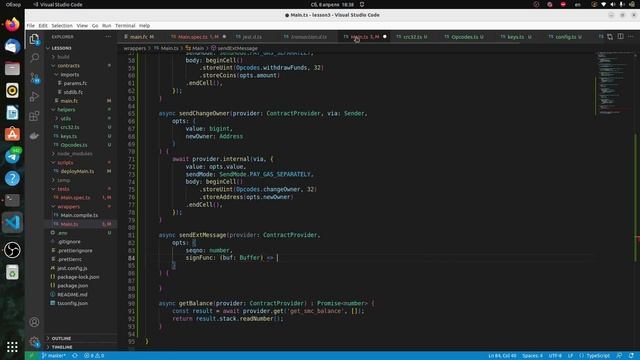The width and height of the screenshot is (640, 360).
Task: Open README.md in the explorer
Action: click(72, 295)
